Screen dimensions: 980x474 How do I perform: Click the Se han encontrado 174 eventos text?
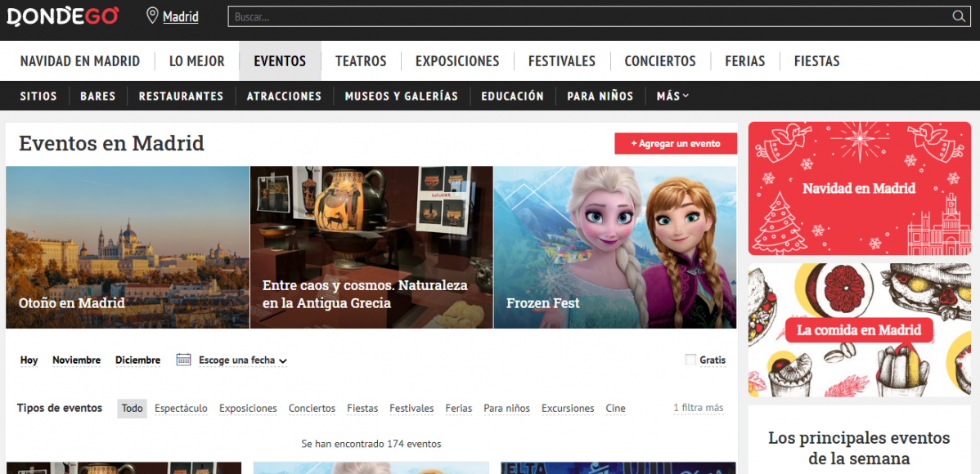pyautogui.click(x=371, y=444)
